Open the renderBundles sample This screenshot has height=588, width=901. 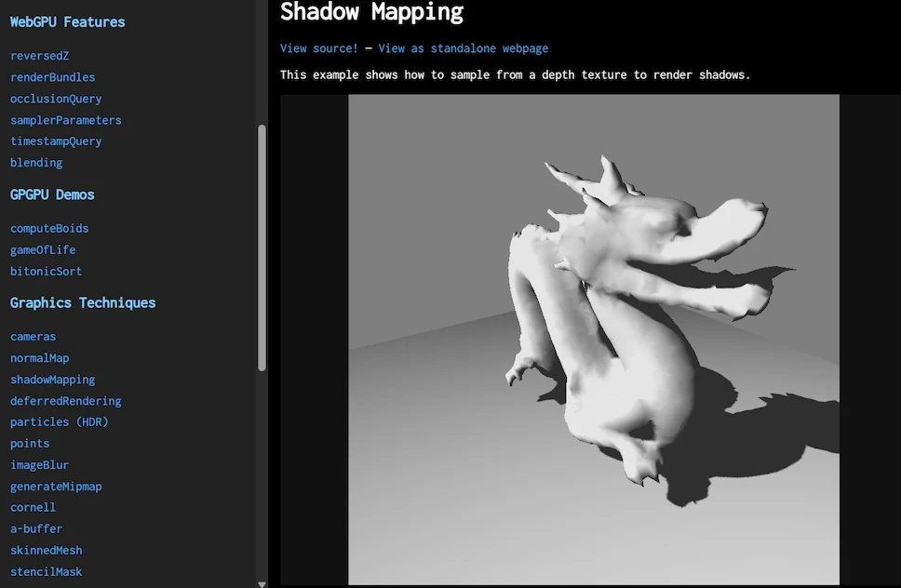click(x=52, y=77)
